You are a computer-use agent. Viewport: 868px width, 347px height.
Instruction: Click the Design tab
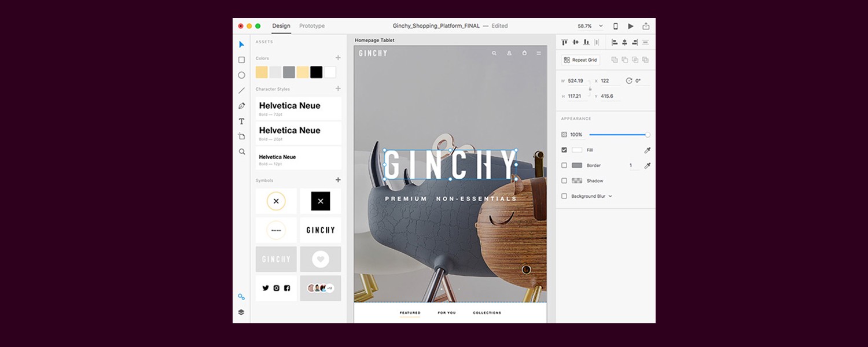coord(281,26)
